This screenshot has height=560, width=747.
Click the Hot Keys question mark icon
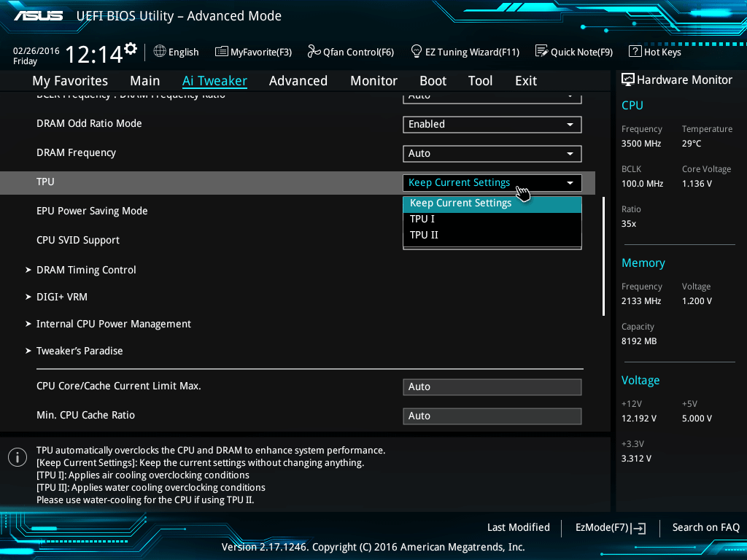point(635,52)
